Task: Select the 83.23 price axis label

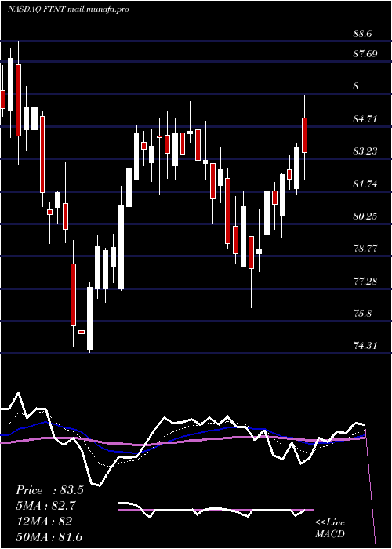Action: (x=365, y=151)
